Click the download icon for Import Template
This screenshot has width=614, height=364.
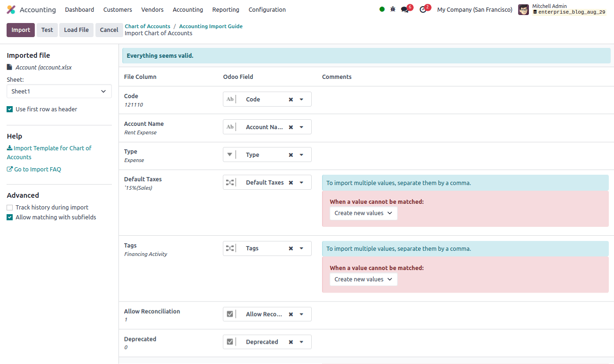point(9,148)
